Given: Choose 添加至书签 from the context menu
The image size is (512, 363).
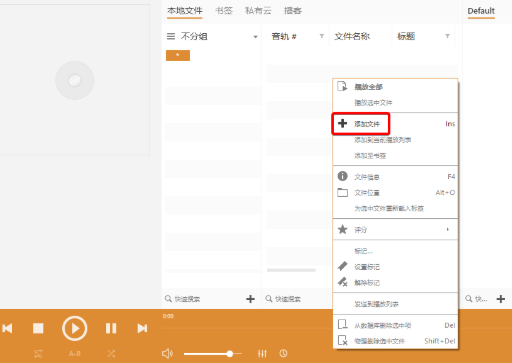Looking at the screenshot, I should pyautogui.click(x=370, y=156).
